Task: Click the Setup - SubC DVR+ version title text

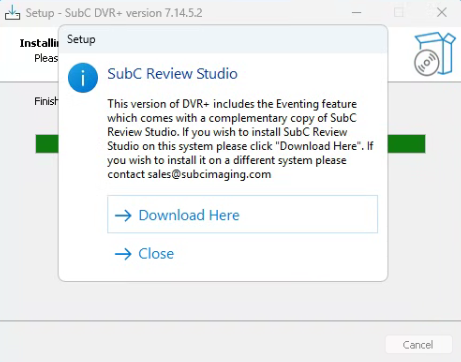Action: (114, 13)
